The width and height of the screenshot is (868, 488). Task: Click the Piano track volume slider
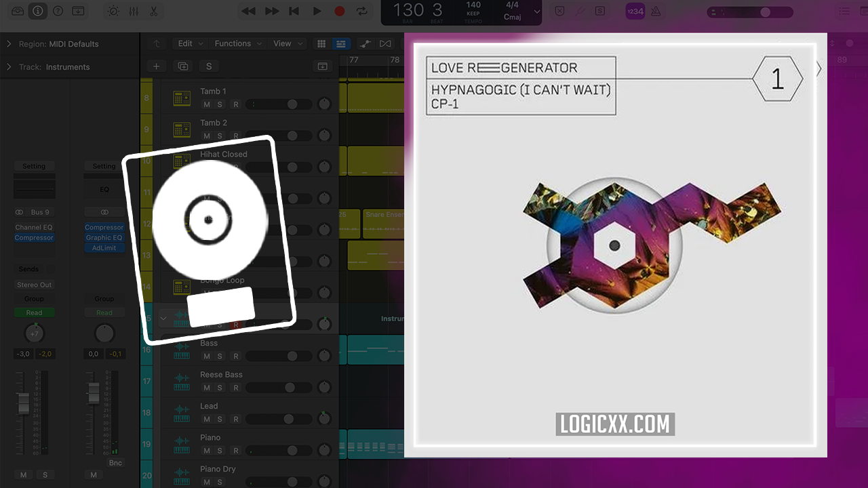pyautogui.click(x=279, y=451)
